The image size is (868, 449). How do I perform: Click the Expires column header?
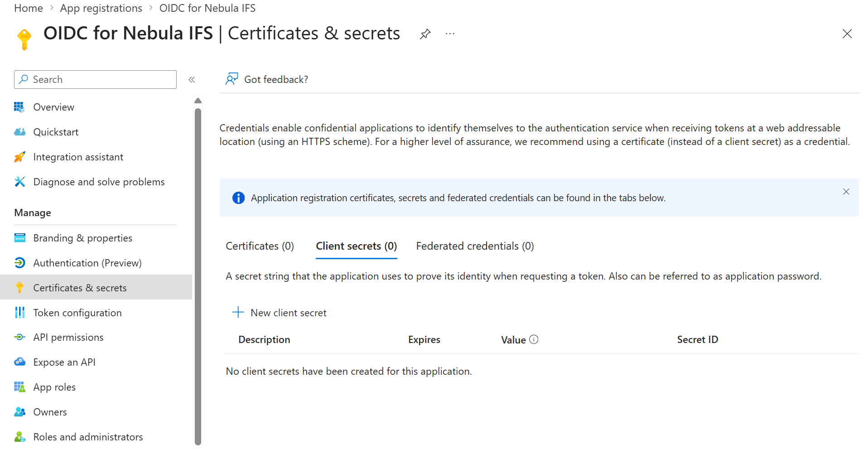(424, 340)
